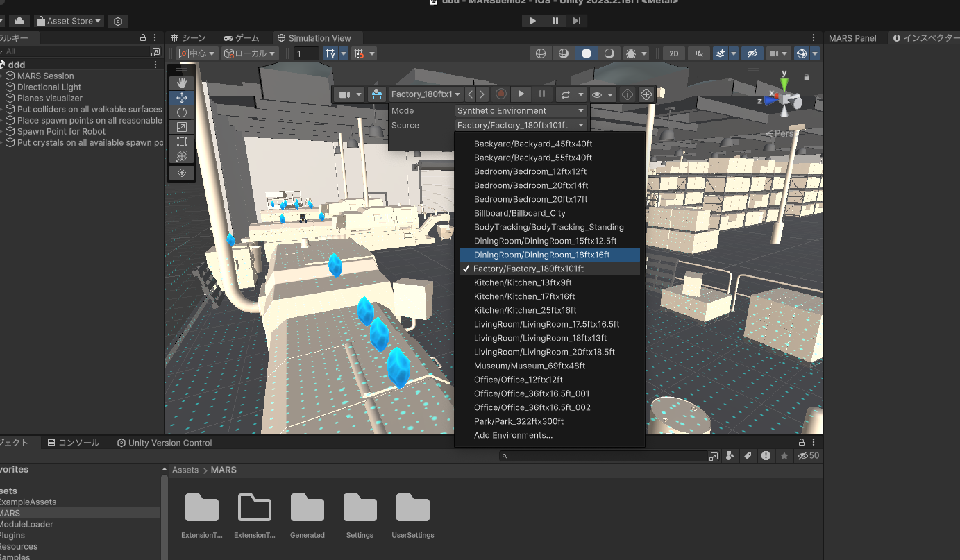
Task: Select the Scale tool
Action: tap(182, 127)
